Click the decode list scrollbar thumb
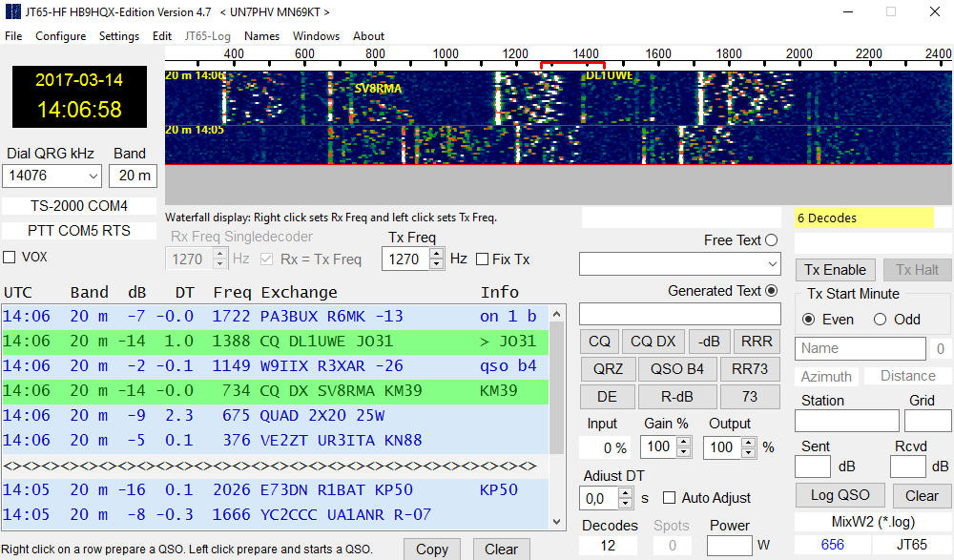The image size is (954, 560). click(x=557, y=389)
